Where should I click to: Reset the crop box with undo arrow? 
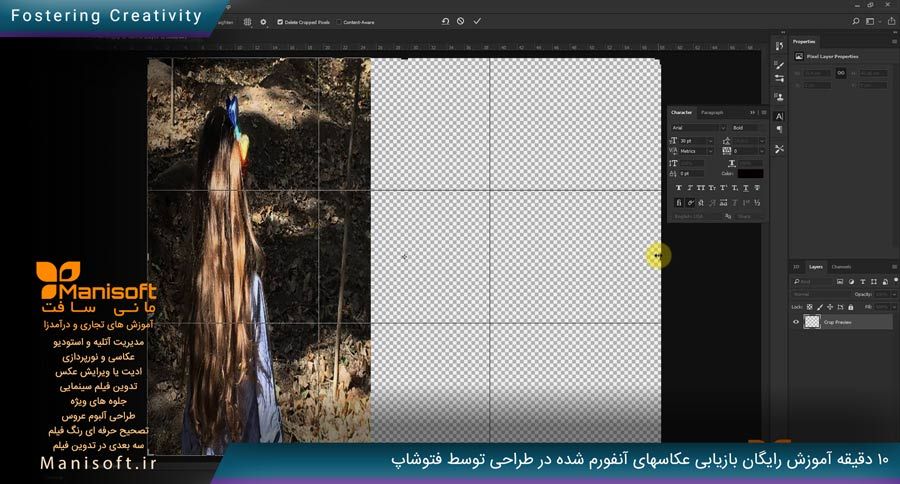(x=445, y=21)
